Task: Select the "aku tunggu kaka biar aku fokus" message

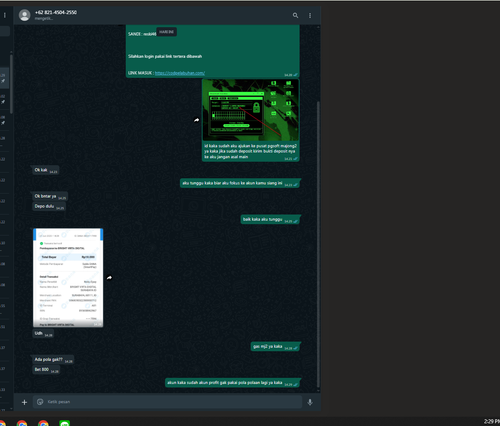Action: (240, 183)
